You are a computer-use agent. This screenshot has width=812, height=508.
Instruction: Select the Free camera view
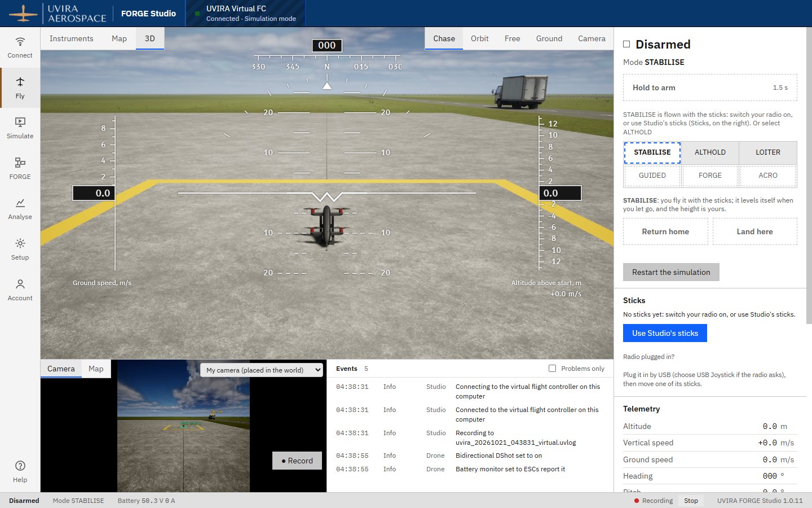pos(513,38)
